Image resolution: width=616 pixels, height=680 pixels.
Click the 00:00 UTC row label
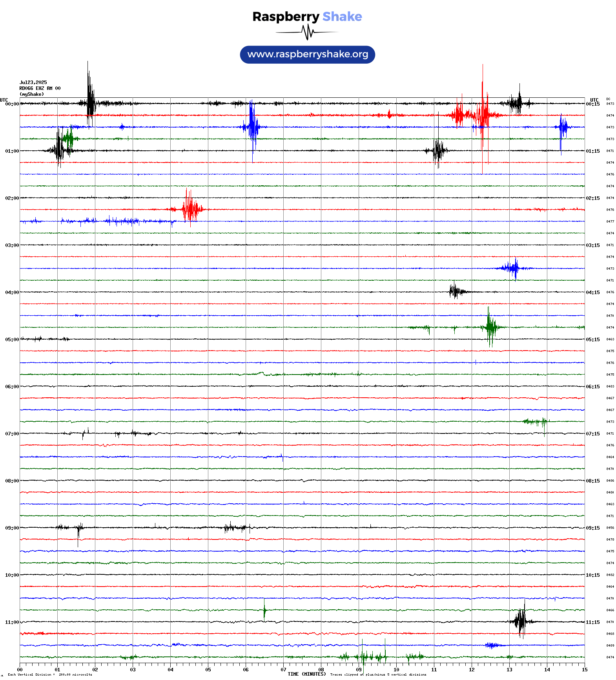point(12,104)
